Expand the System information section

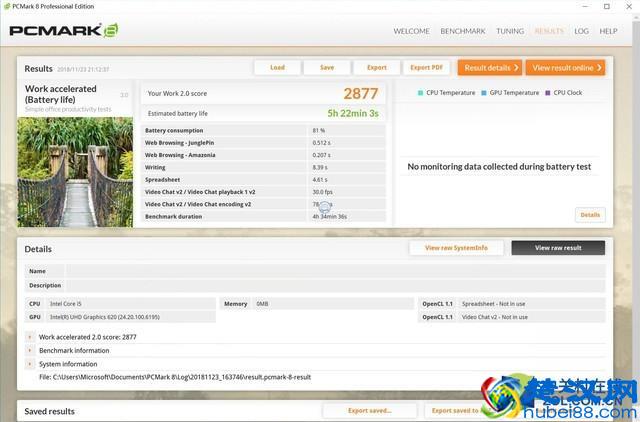(31, 364)
